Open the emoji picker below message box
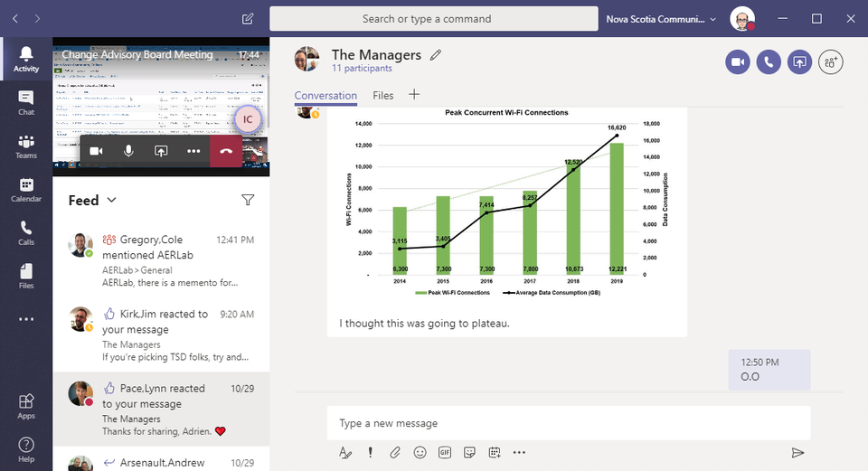Screen dimensions: 868x471 [x=420, y=452]
